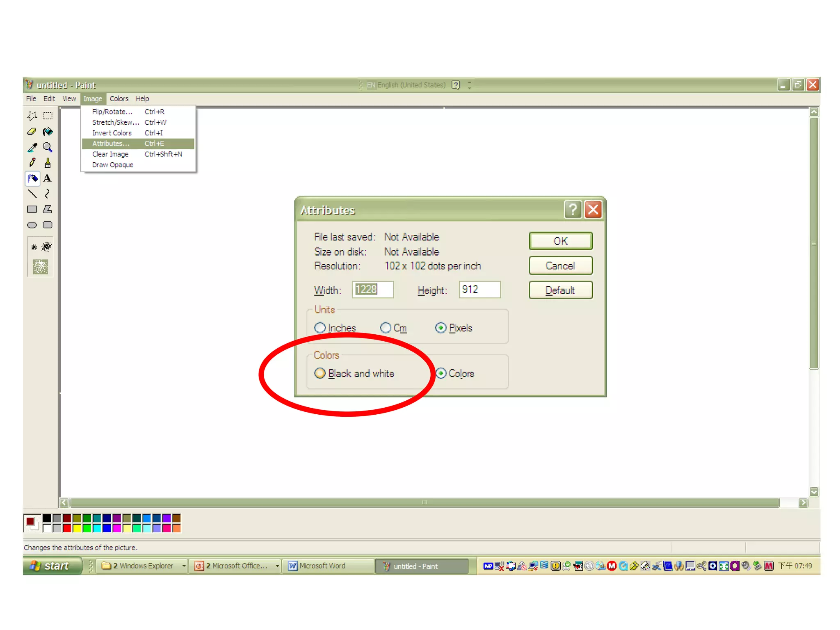
Task: Expand the Windows Explorer taskbar group arrow
Action: [184, 566]
